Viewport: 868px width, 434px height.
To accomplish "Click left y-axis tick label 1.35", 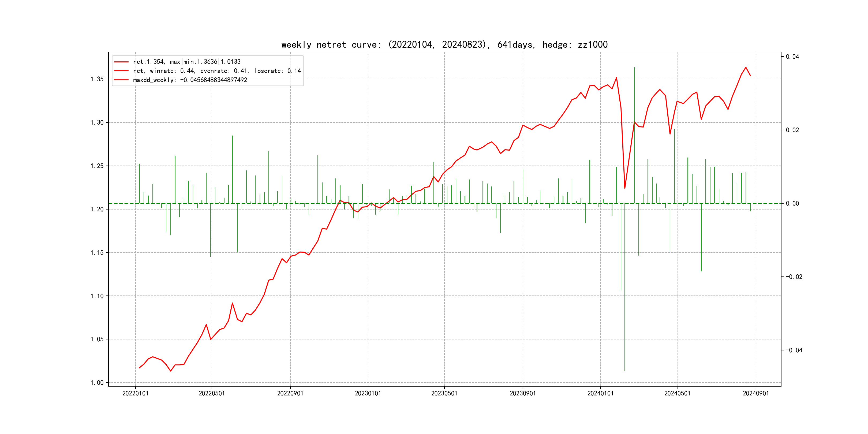I will click(x=97, y=79).
